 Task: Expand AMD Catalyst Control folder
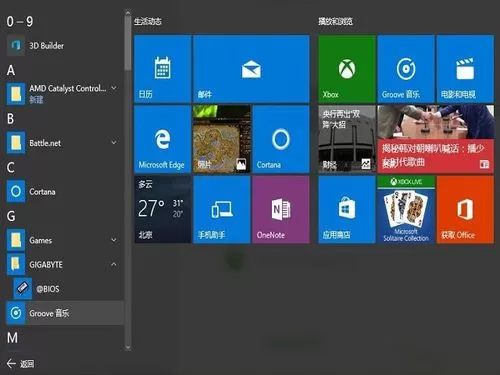coord(114,88)
